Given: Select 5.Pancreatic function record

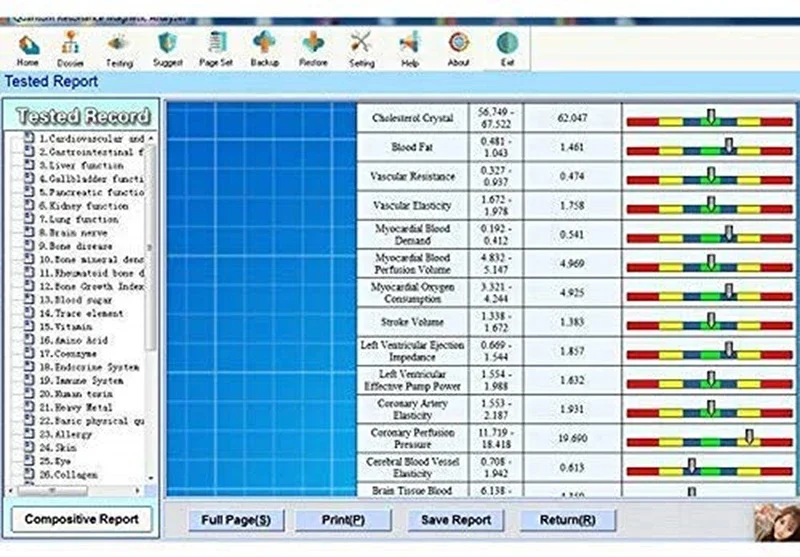Looking at the screenshot, I should click(x=91, y=192).
